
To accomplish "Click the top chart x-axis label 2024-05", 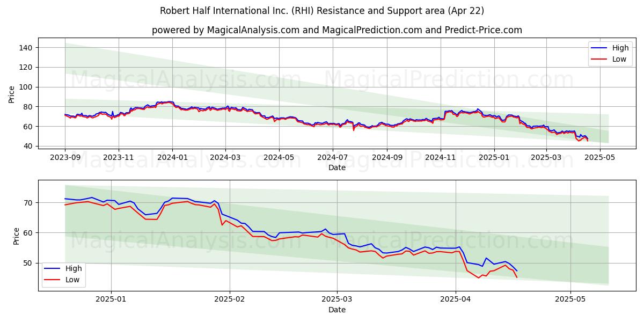I will (279, 158).
